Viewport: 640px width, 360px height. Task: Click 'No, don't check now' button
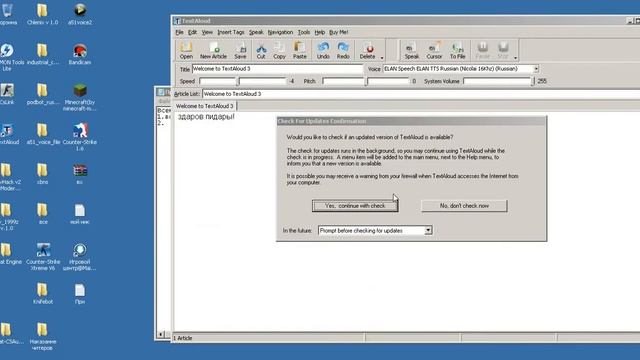coord(464,206)
